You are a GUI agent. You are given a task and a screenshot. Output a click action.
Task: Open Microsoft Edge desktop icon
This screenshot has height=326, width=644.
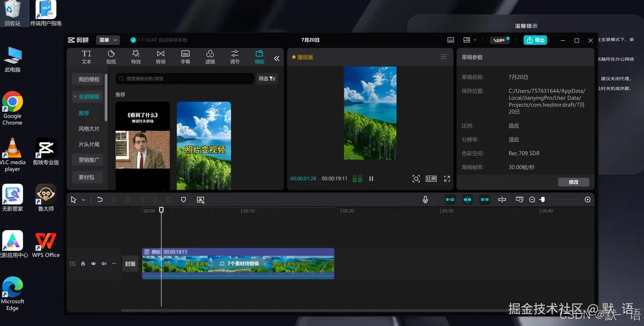[13, 294]
